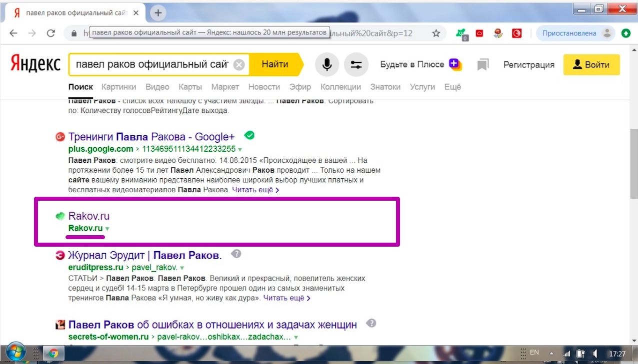Select the Yandex browser tab
The height and width of the screenshot is (364, 638).
(75, 13)
